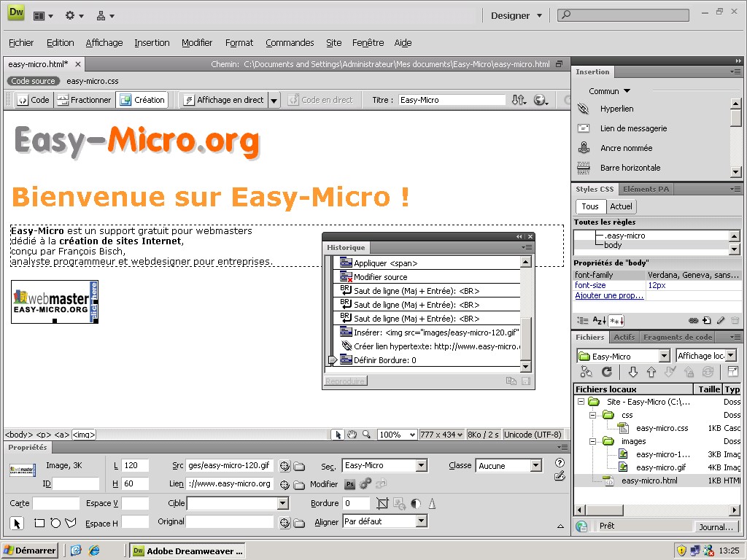
Task: Open the Insertion menu
Action: (x=152, y=43)
